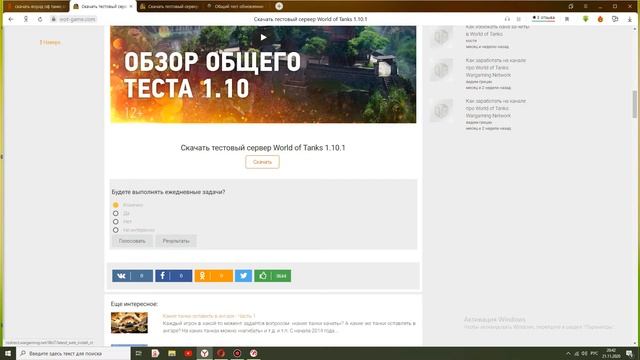Screen dimensions: 640x360
Task: Open Task View on taskbar
Action: click(139, 353)
